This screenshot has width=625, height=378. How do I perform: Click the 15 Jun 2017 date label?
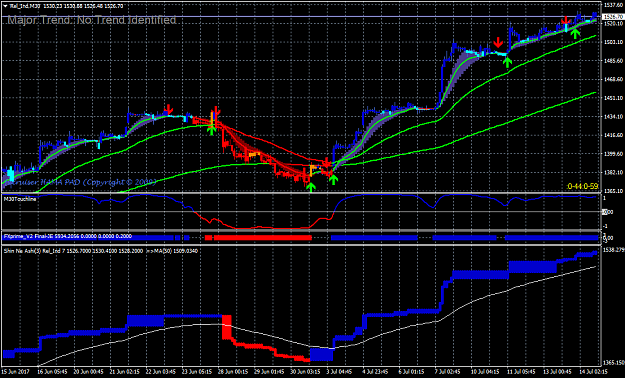coord(16,371)
